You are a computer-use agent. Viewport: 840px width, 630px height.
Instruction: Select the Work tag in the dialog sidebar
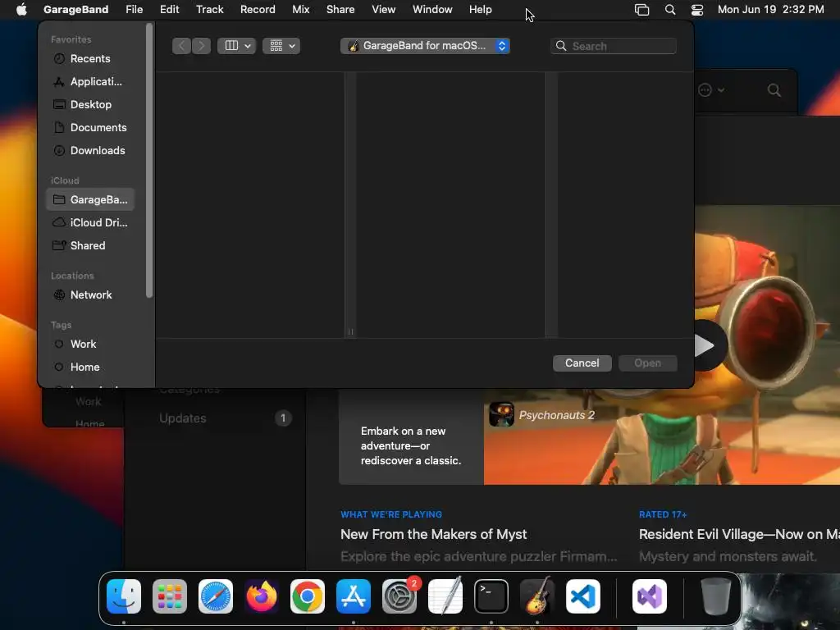pos(90,345)
